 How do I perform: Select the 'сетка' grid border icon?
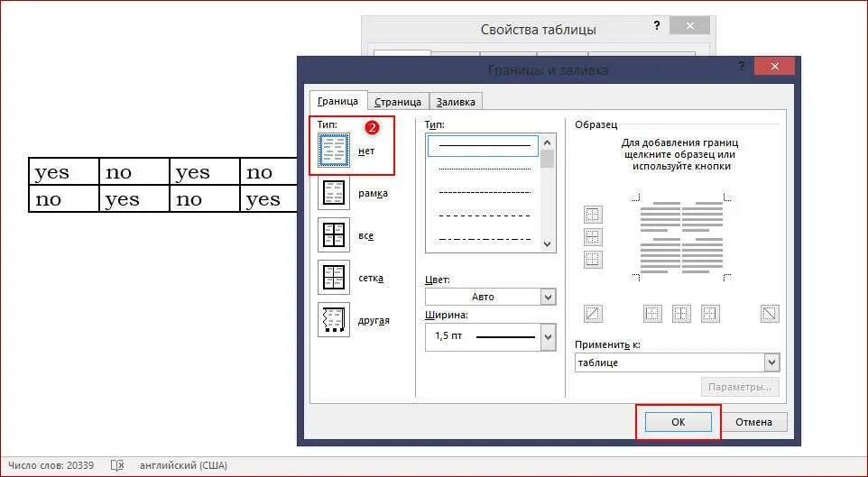point(334,278)
